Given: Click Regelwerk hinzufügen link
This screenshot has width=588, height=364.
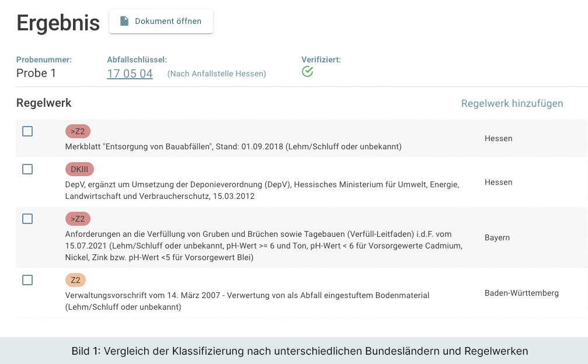Looking at the screenshot, I should (512, 103).
